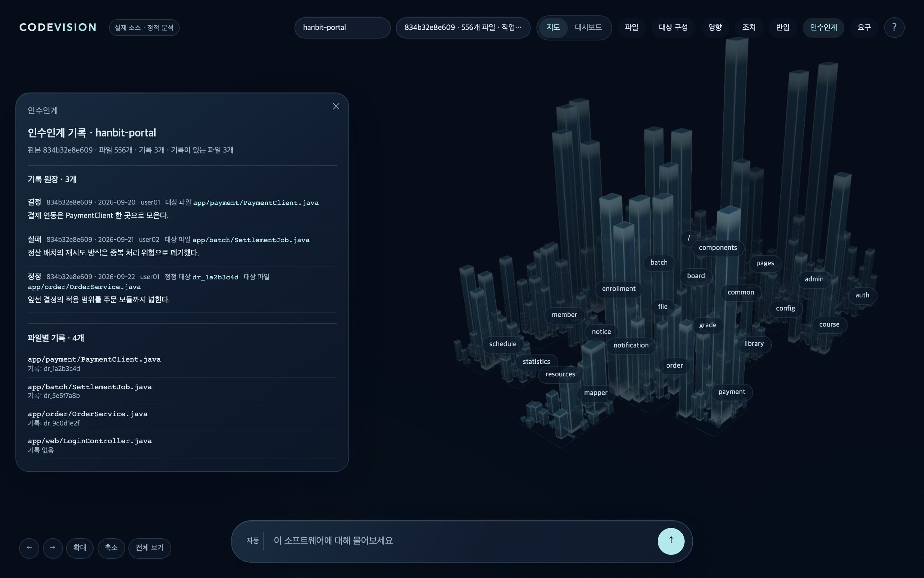
Task: Click the 확대 zoom-in button
Action: tap(80, 548)
